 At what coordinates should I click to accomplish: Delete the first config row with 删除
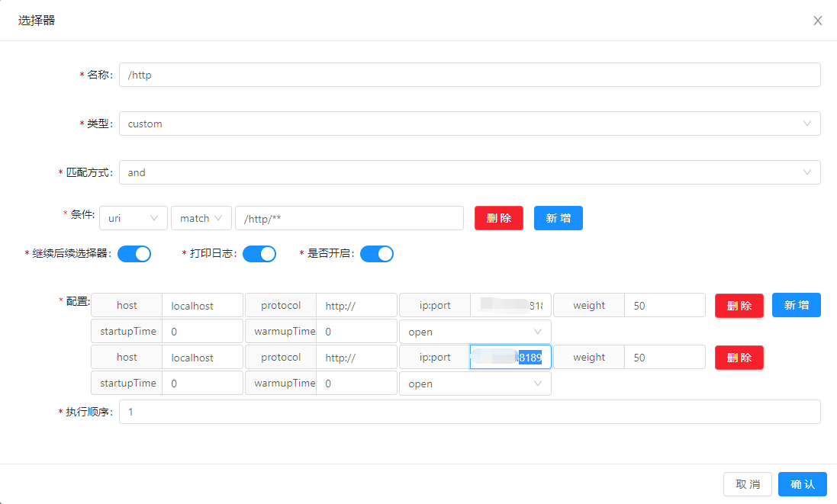(x=739, y=306)
